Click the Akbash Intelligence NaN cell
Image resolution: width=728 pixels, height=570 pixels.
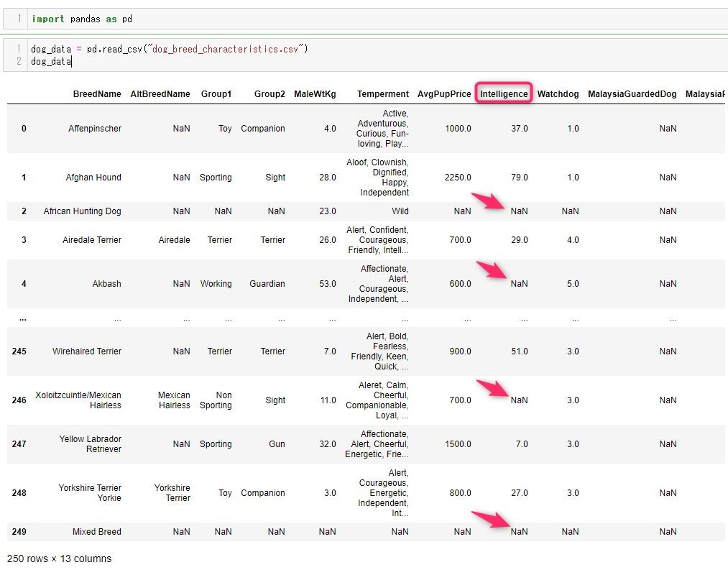(519, 284)
